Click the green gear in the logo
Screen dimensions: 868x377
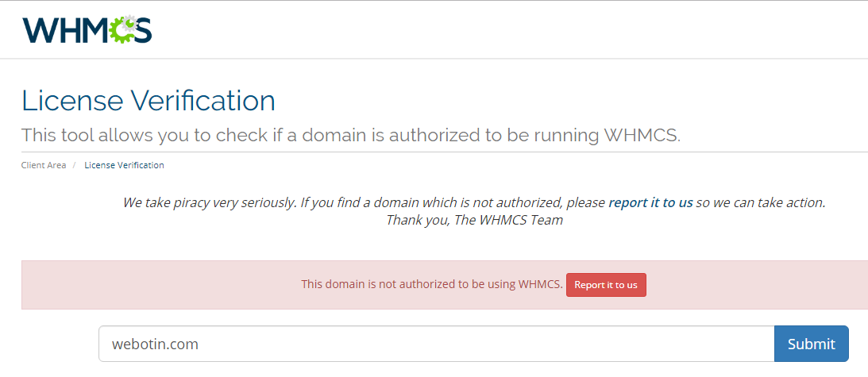[122, 29]
